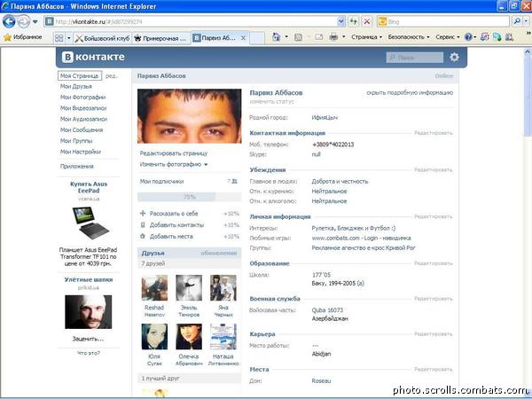Screen dimensions: 532x399
Task: Open the Безопасность menu
Action: click(x=409, y=37)
